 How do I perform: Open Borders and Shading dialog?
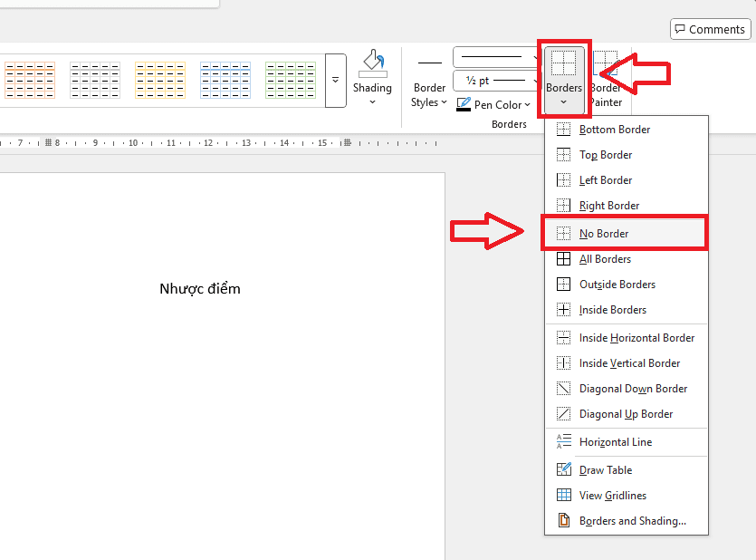632,521
